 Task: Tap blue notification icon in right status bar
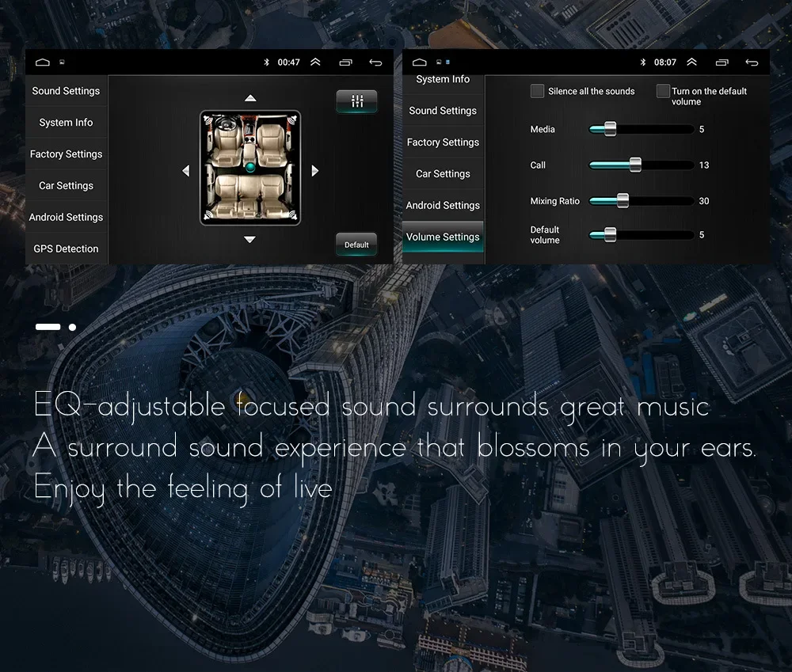(x=447, y=62)
